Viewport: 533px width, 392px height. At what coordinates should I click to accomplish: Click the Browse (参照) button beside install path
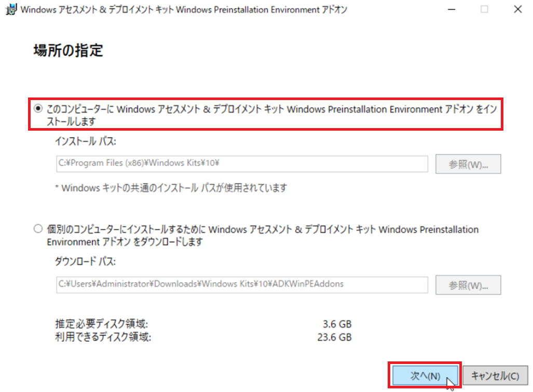pyautogui.click(x=468, y=164)
